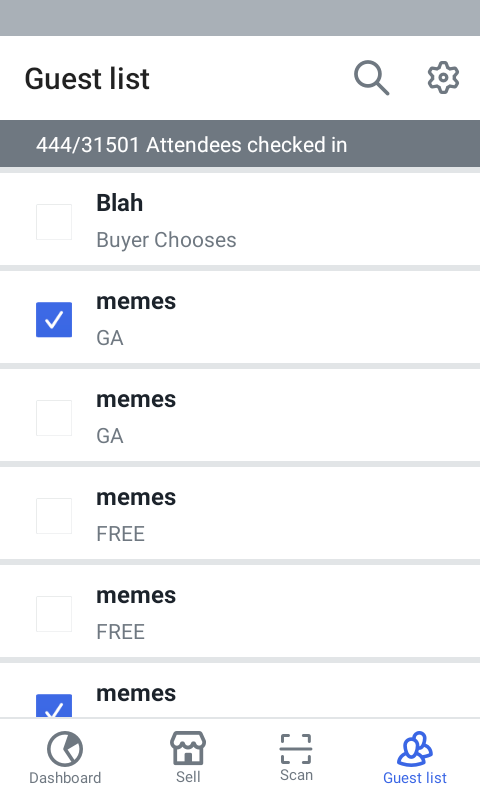Viewport: 480px width, 800px height.
Task: Check the first memes FREE checkbox
Action: click(x=54, y=516)
